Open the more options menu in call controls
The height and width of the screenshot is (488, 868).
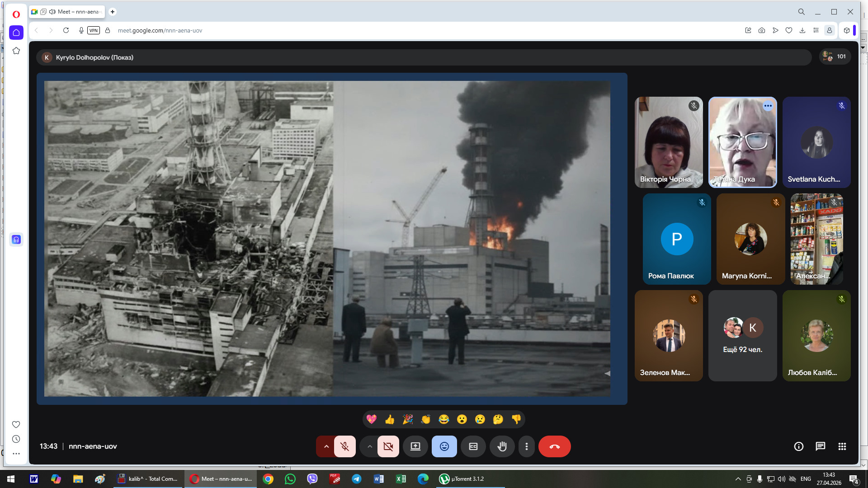click(x=526, y=446)
